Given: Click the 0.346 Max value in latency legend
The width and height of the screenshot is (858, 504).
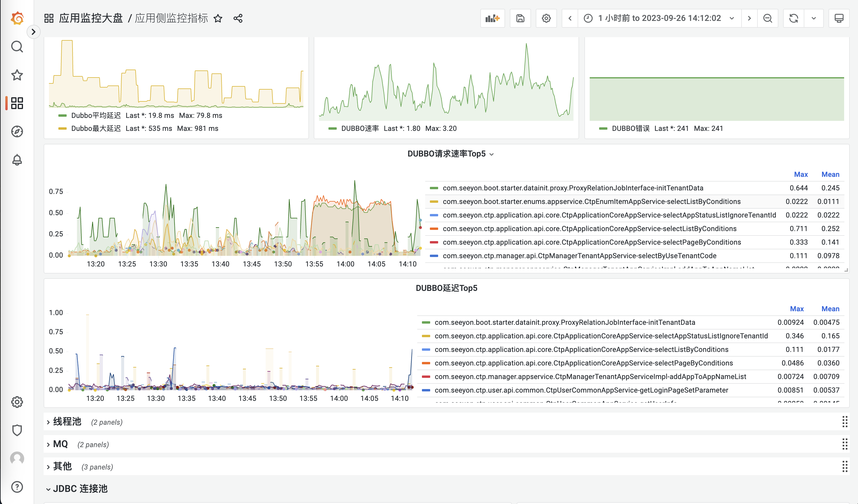Looking at the screenshot, I should coord(794,336).
